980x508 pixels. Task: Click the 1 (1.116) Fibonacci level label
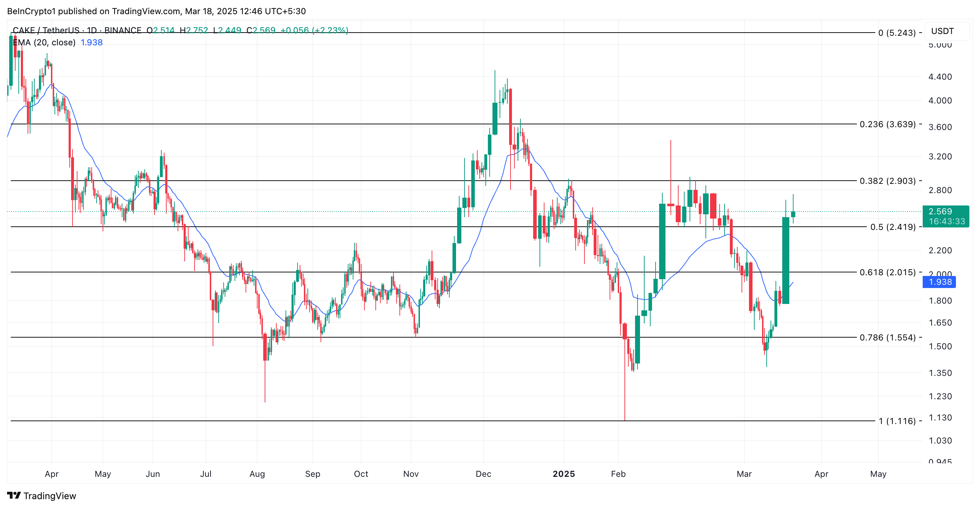point(897,421)
